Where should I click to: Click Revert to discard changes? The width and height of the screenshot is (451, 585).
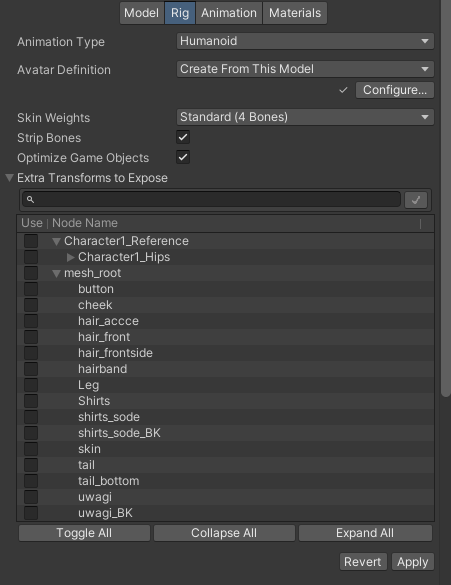(x=363, y=562)
